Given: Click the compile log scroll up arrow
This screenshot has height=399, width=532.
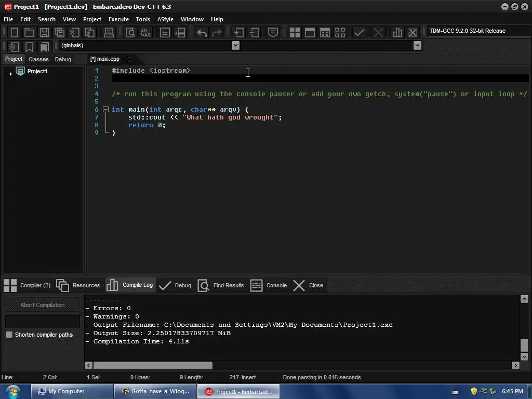Looking at the screenshot, I should (x=524, y=299).
